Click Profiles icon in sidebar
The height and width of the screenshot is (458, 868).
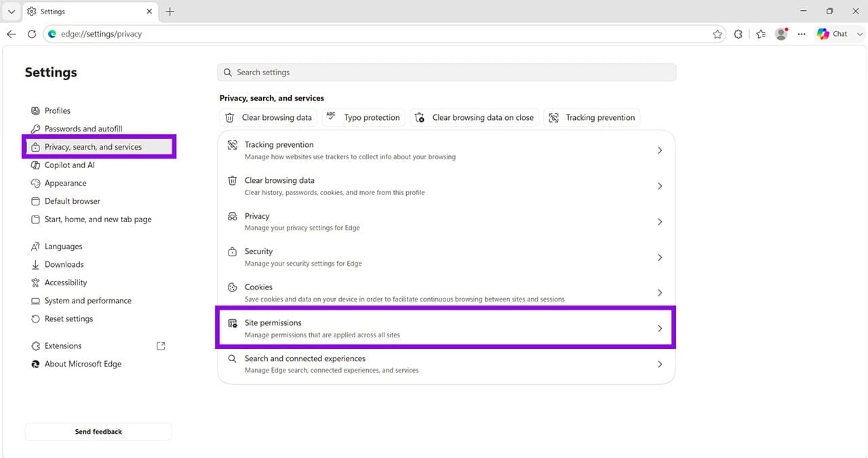tap(36, 110)
